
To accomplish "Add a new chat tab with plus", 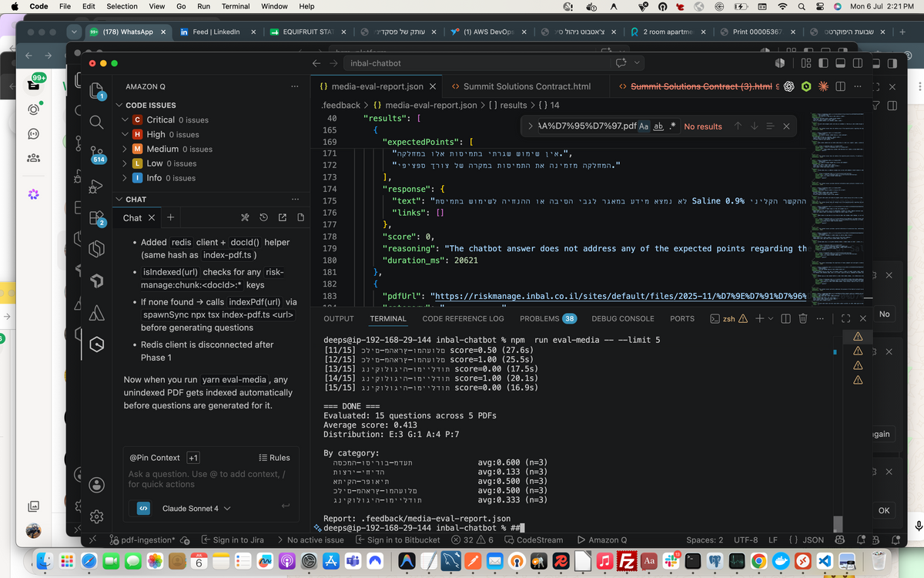I will pos(171,218).
